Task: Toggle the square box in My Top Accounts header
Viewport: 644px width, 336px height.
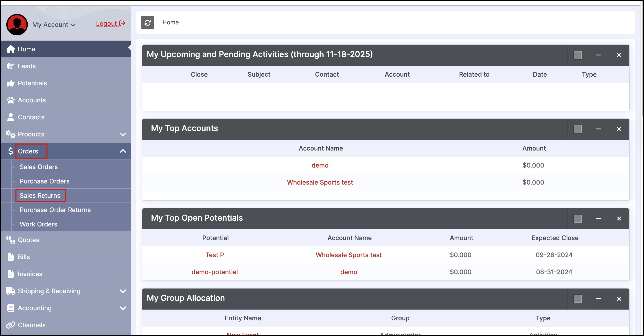Action: pyautogui.click(x=578, y=129)
